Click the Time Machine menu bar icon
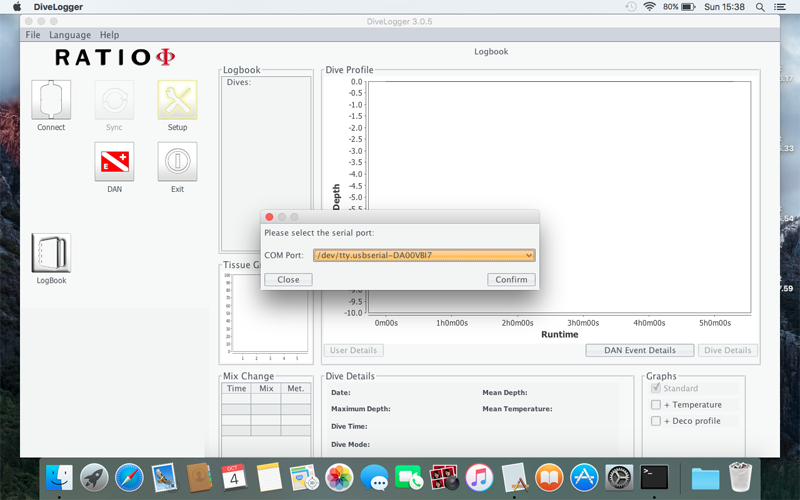The width and height of the screenshot is (800, 500). click(x=631, y=7)
